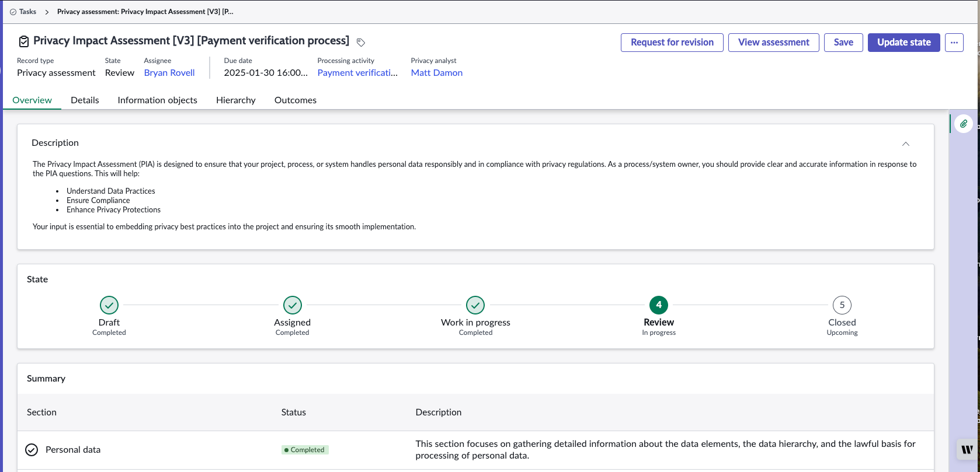Click the clipboard icon before the title
This screenshot has width=980, height=472.
(x=24, y=41)
